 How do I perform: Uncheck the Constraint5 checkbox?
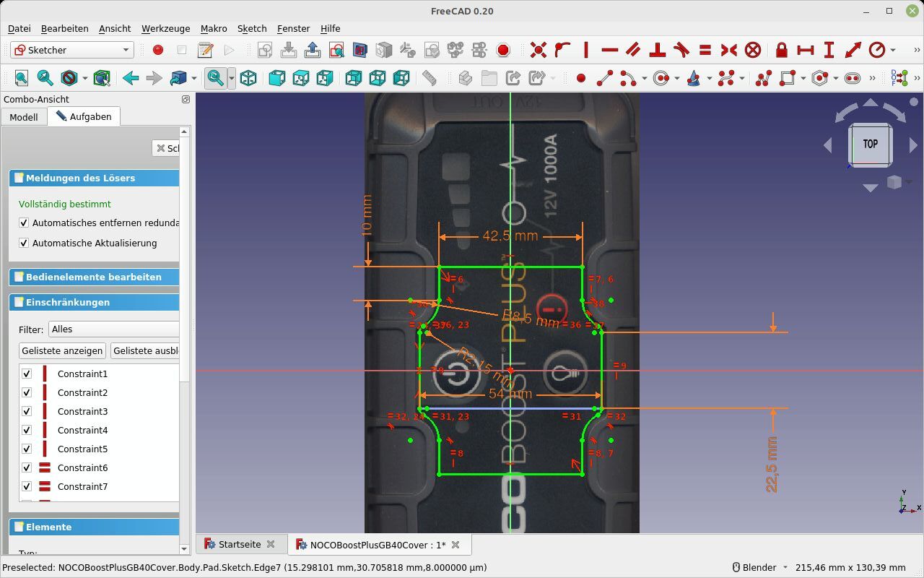pyautogui.click(x=27, y=449)
